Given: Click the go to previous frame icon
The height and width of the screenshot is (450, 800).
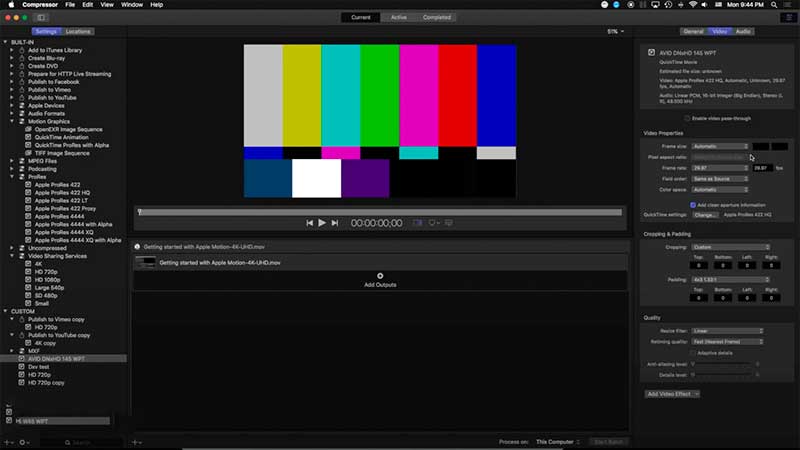Looking at the screenshot, I should coord(309,223).
